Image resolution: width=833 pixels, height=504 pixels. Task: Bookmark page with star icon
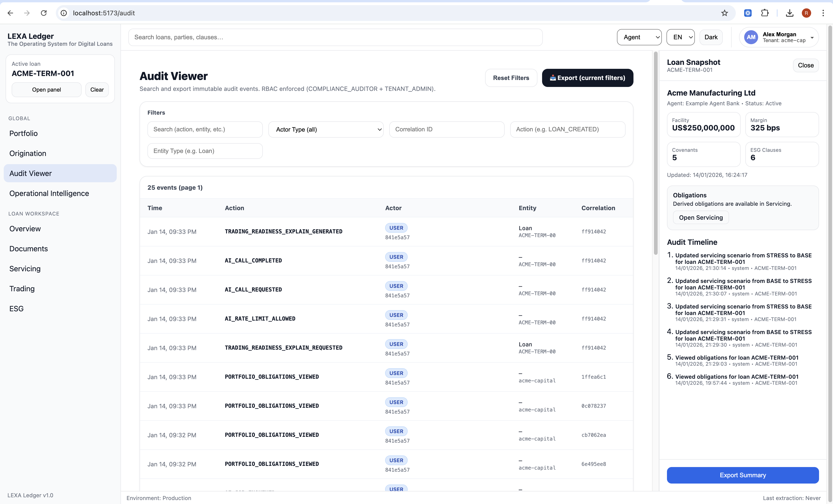coord(724,13)
